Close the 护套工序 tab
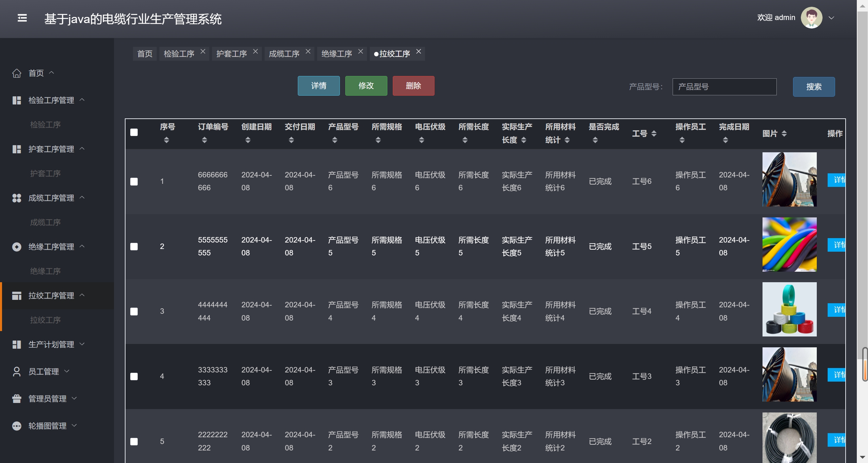Viewport: 868px width, 463px height. (255, 51)
